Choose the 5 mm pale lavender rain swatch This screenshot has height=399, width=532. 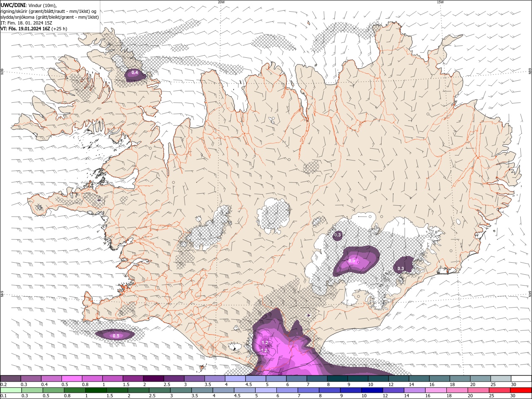[x=266, y=390]
